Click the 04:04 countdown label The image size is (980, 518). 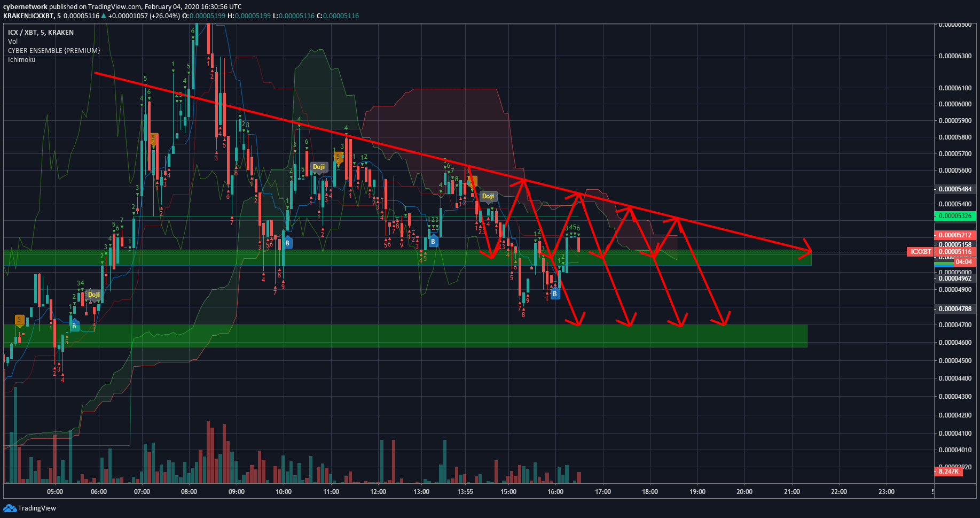(x=964, y=262)
